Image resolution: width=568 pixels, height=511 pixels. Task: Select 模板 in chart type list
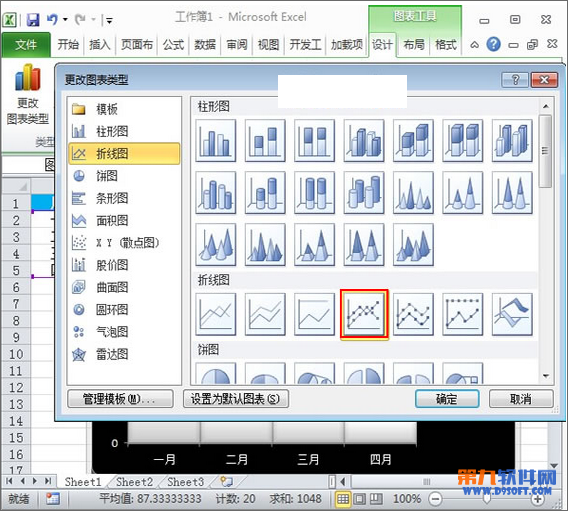pyautogui.click(x=124, y=109)
